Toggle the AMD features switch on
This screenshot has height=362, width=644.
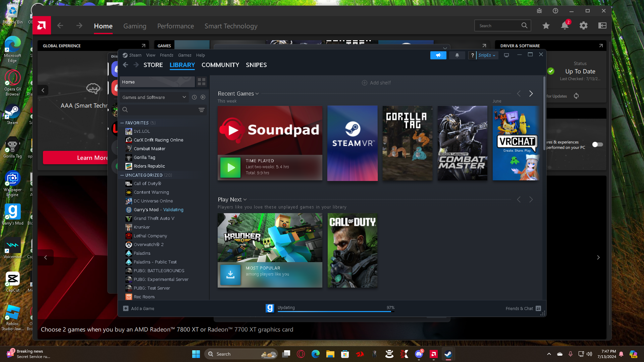click(x=597, y=144)
